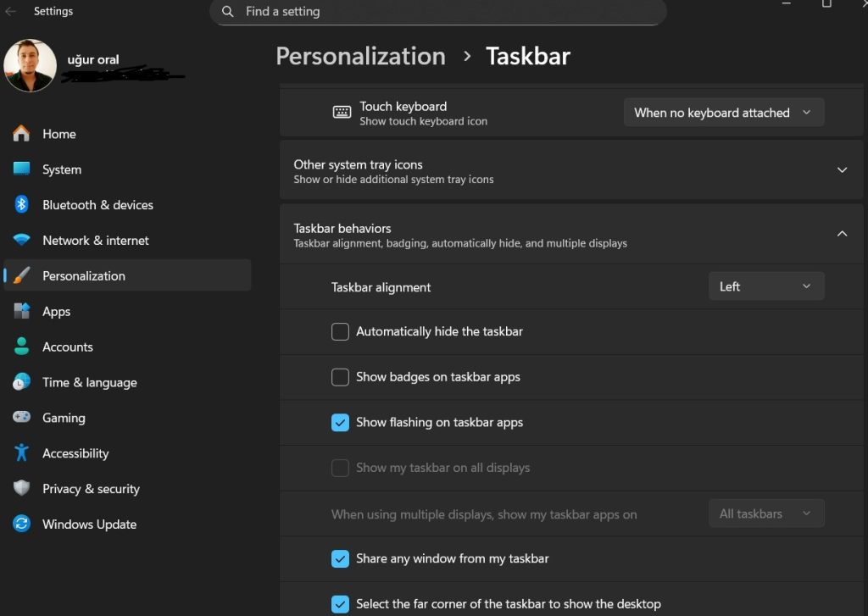This screenshot has width=868, height=616.
Task: Open the Touch keyboard dropdown
Action: click(723, 112)
